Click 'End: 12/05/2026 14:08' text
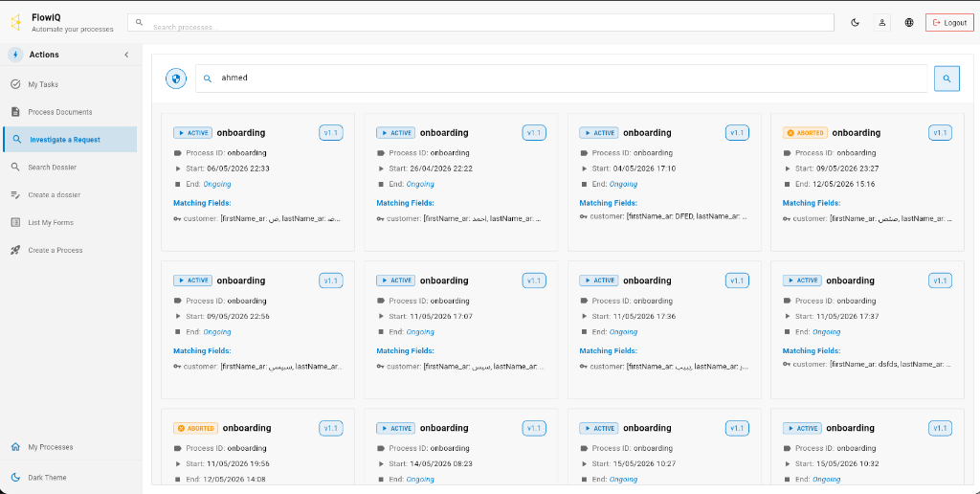The image size is (980, 494). click(x=226, y=480)
